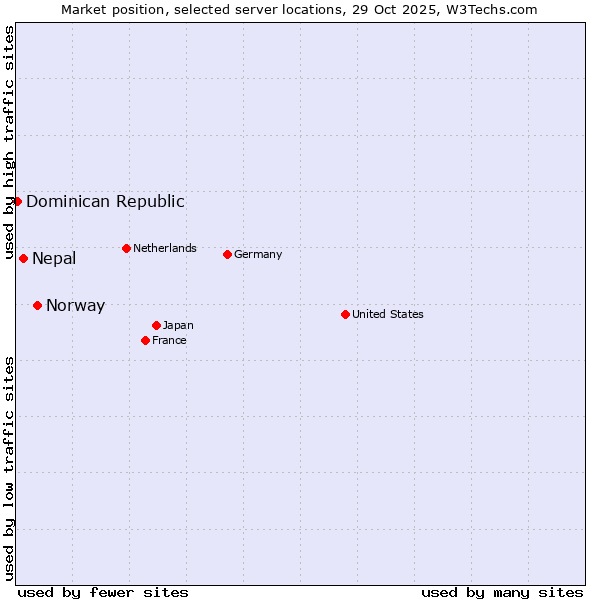Click the Japan red data point

(x=156, y=325)
